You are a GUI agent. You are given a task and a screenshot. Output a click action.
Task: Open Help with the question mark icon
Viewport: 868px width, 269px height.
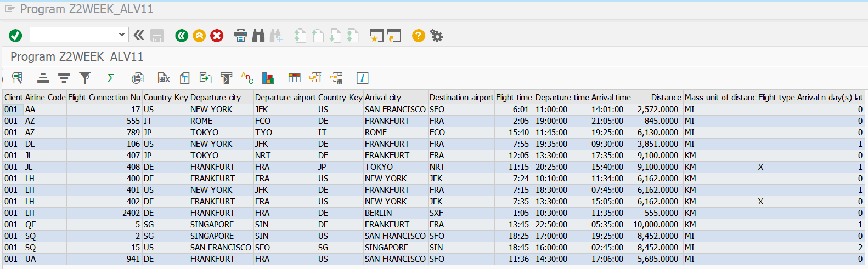[419, 36]
